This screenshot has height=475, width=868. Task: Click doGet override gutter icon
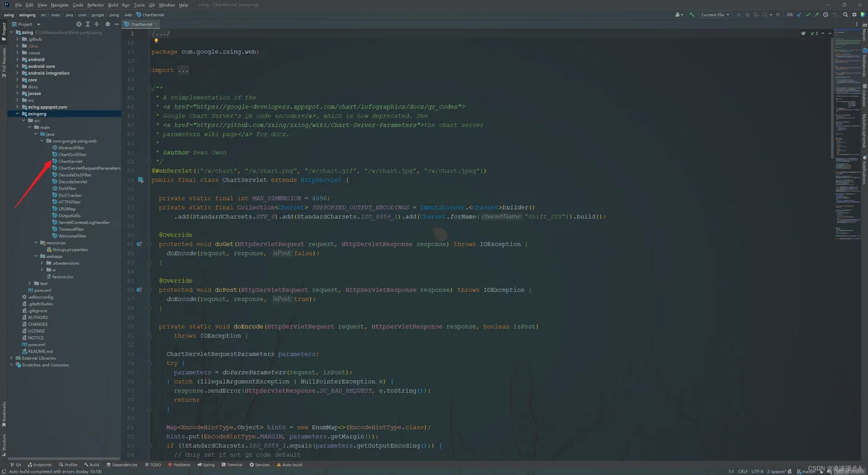[x=139, y=244]
